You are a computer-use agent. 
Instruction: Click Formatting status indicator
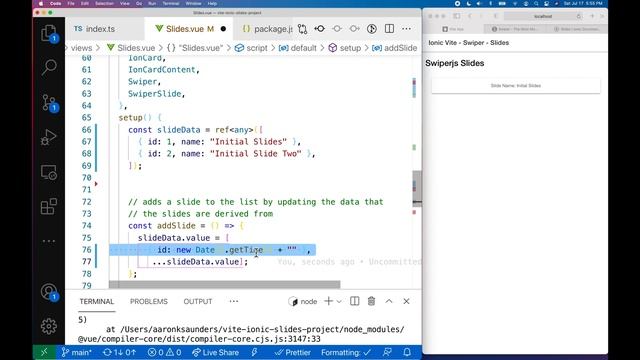pos(346,352)
